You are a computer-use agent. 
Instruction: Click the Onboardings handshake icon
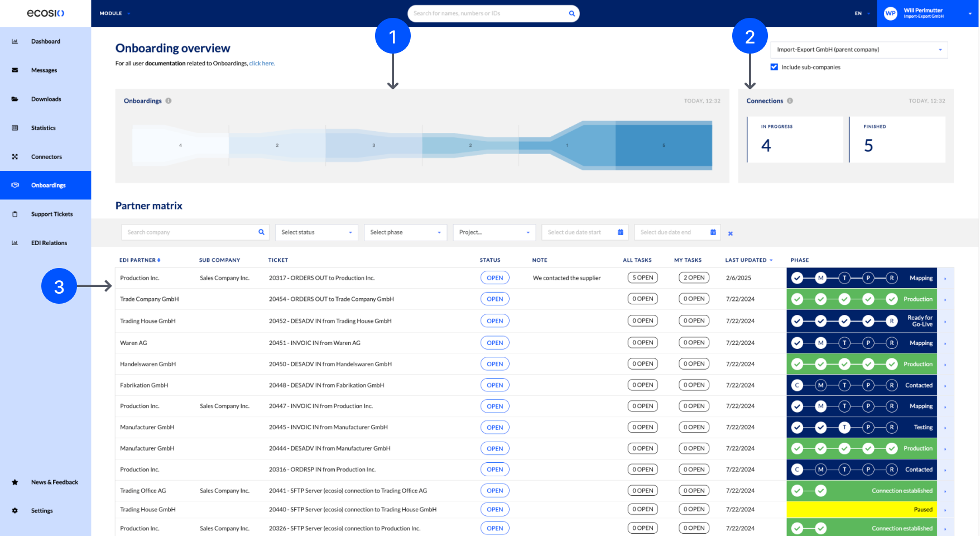pyautogui.click(x=15, y=185)
